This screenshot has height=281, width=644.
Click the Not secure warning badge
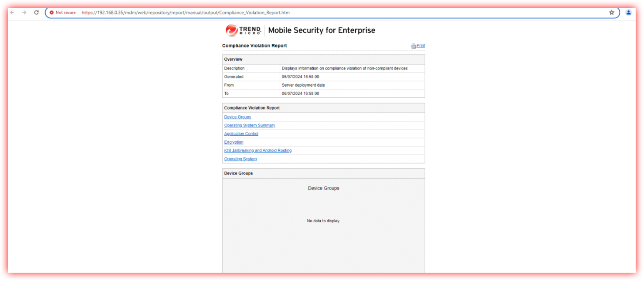(62, 12)
